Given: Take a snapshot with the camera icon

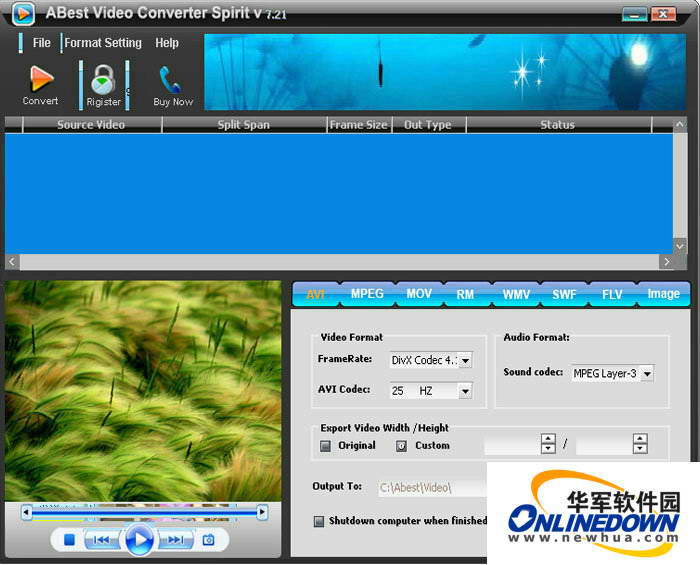Looking at the screenshot, I should (208, 540).
